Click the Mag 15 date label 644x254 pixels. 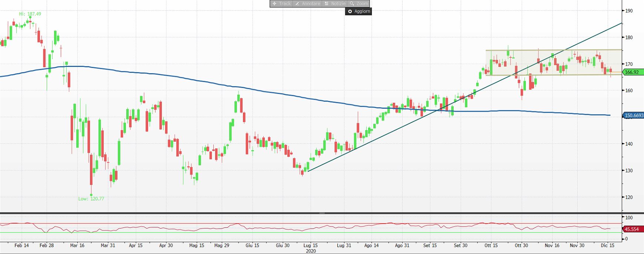click(x=197, y=245)
